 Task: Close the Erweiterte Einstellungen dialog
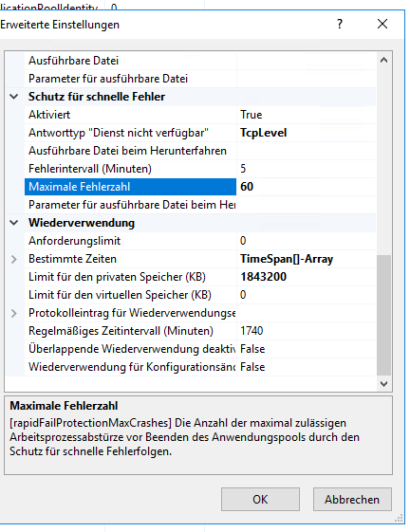click(x=382, y=24)
